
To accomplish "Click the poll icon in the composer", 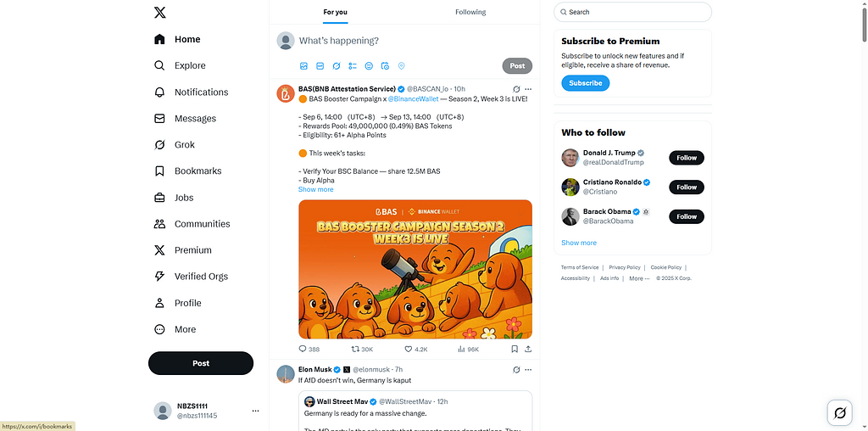I will (353, 65).
